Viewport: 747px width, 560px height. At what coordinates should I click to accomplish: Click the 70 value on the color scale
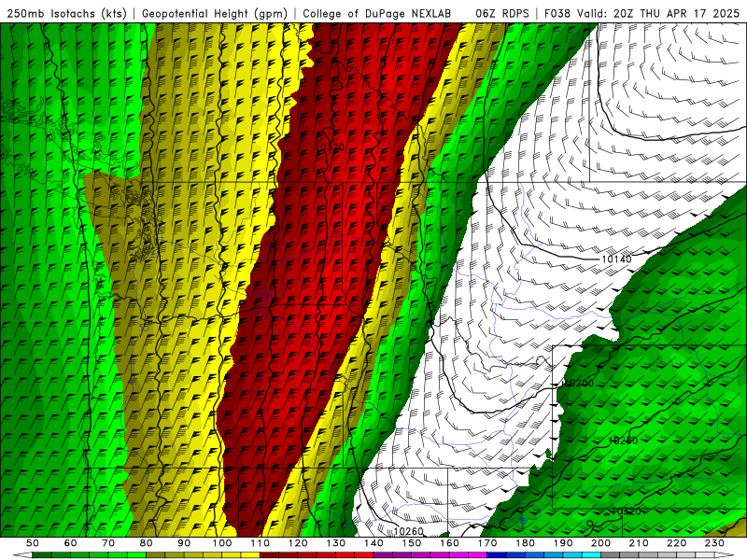(108, 543)
